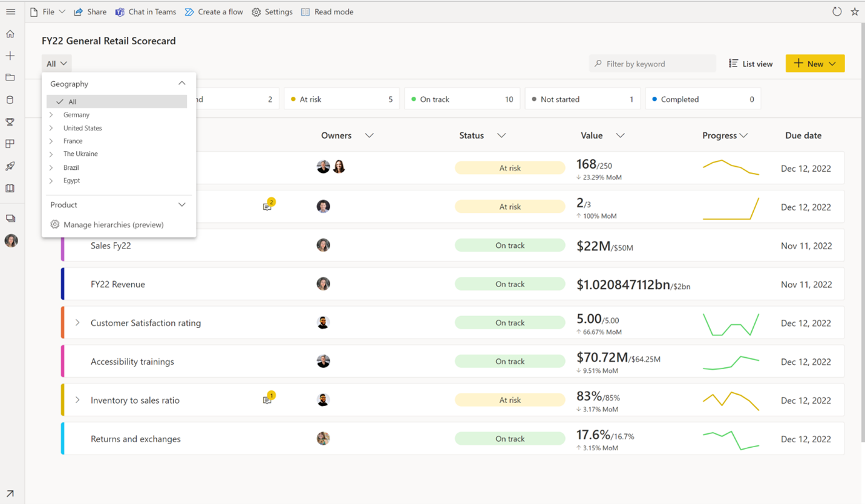Viewport: 865px width, 504px height.
Task: Click Customer Satisfaction rating progress sparkline
Action: (730, 323)
